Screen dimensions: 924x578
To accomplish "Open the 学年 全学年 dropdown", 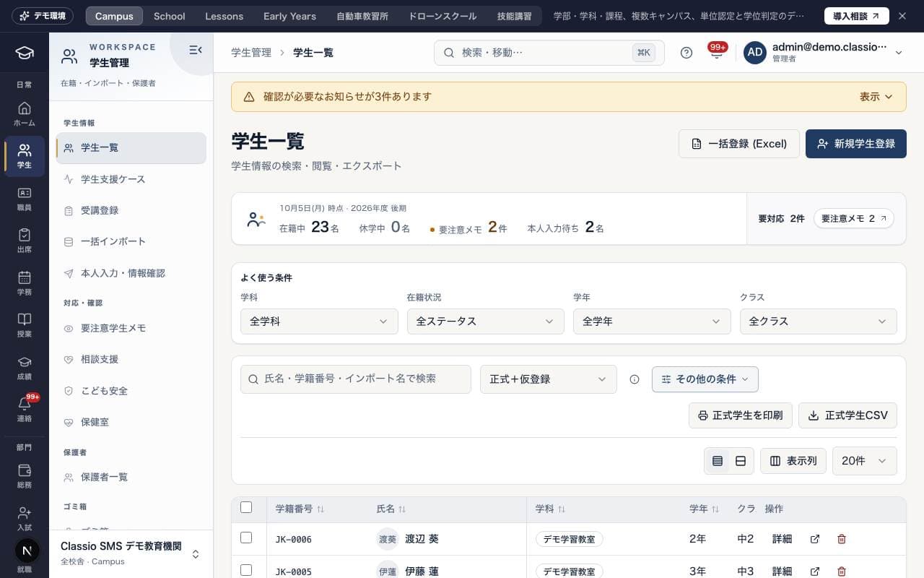I will pyautogui.click(x=652, y=322).
